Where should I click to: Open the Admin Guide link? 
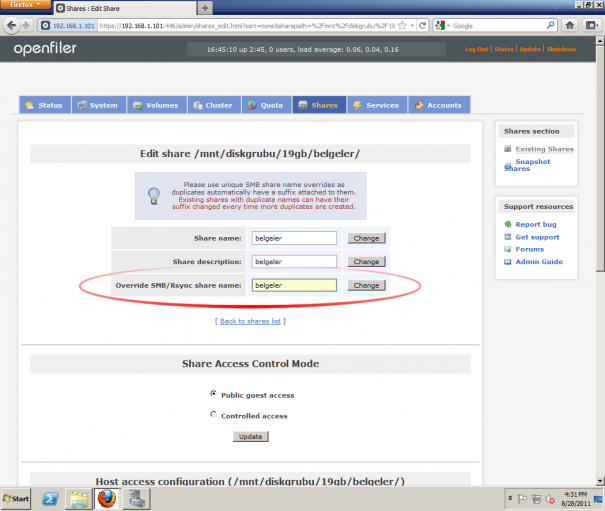coord(539,262)
